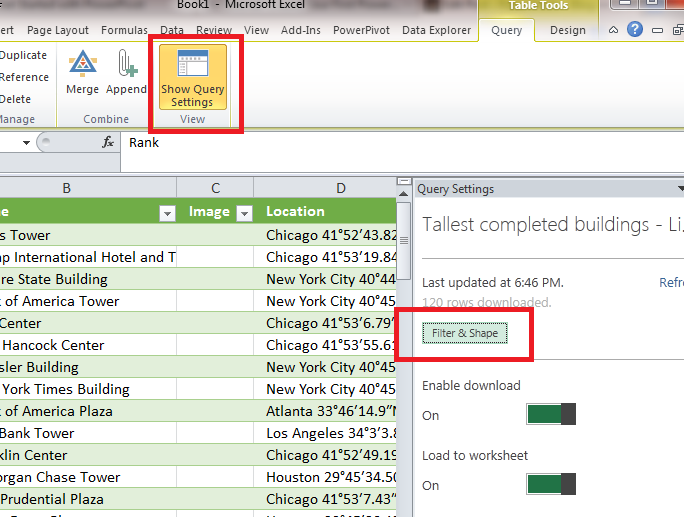Click the Query Settings pane title
Image resolution: width=684 pixels, height=520 pixels.
tap(455, 189)
